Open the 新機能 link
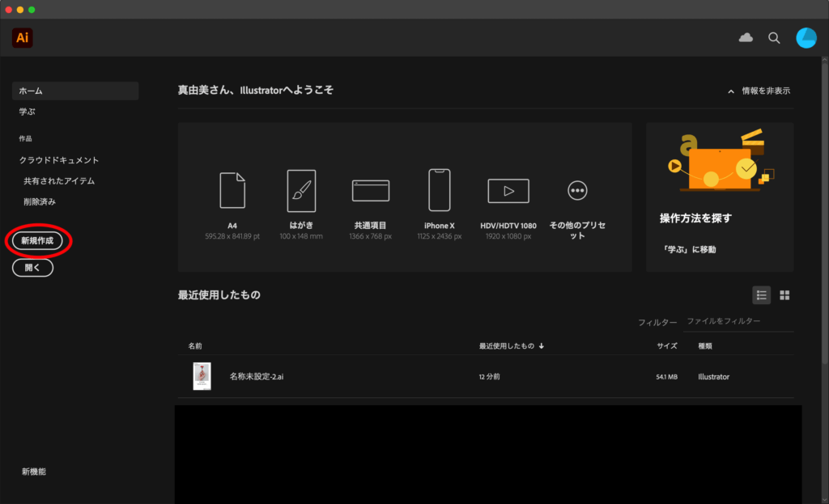 point(34,472)
